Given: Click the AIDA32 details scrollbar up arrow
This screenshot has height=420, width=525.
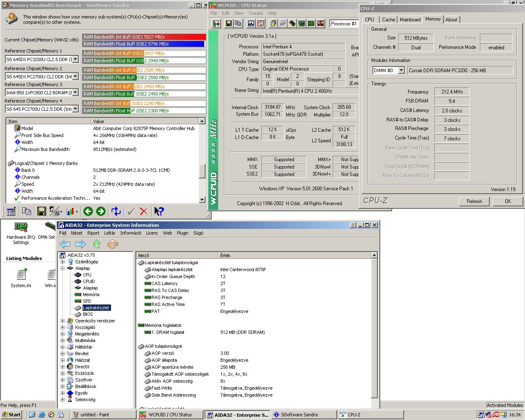Looking at the screenshot, I should pyautogui.click(x=374, y=255).
